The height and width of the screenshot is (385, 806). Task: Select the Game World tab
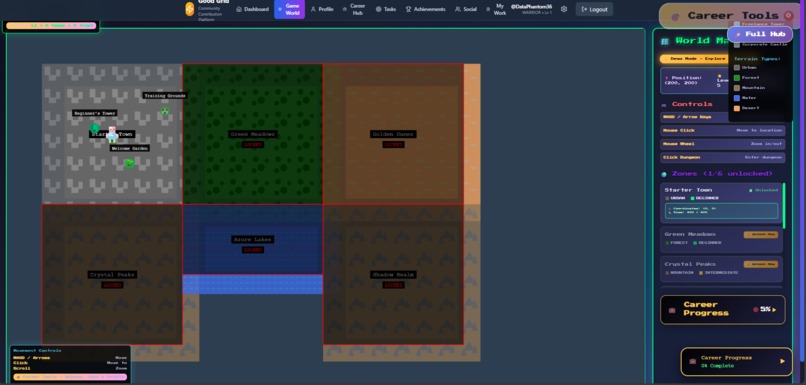(x=289, y=9)
